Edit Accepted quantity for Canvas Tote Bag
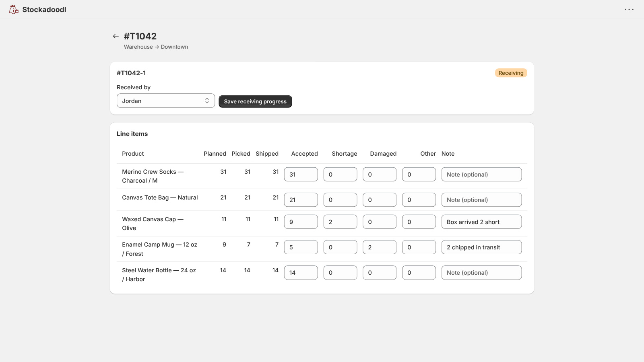 coord(301,200)
